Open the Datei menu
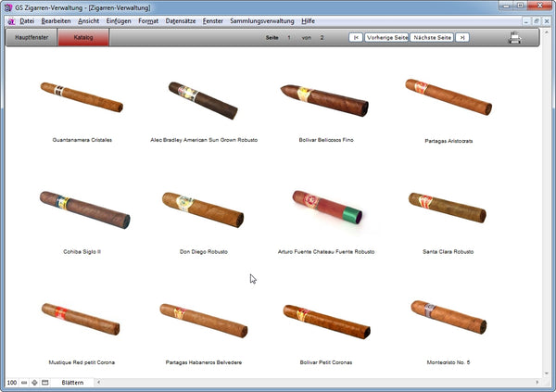 coord(27,21)
